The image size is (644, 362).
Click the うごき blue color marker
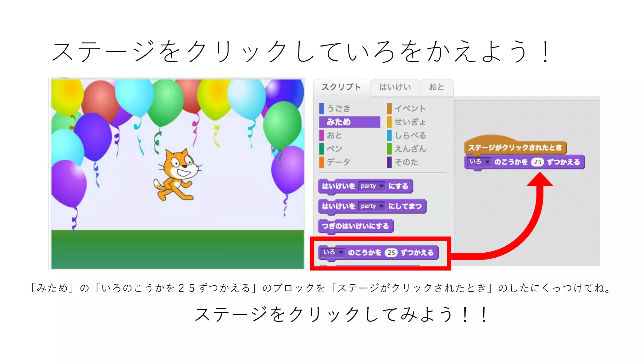[321, 109]
